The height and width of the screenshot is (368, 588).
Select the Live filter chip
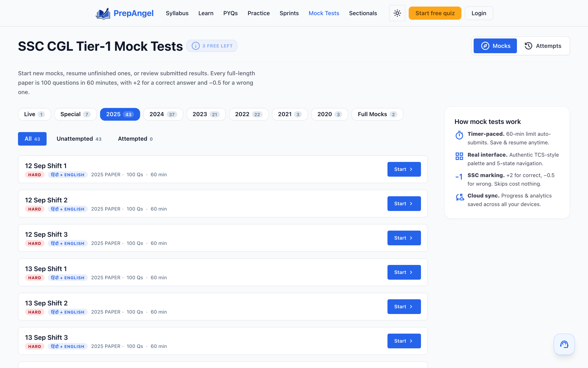34,114
